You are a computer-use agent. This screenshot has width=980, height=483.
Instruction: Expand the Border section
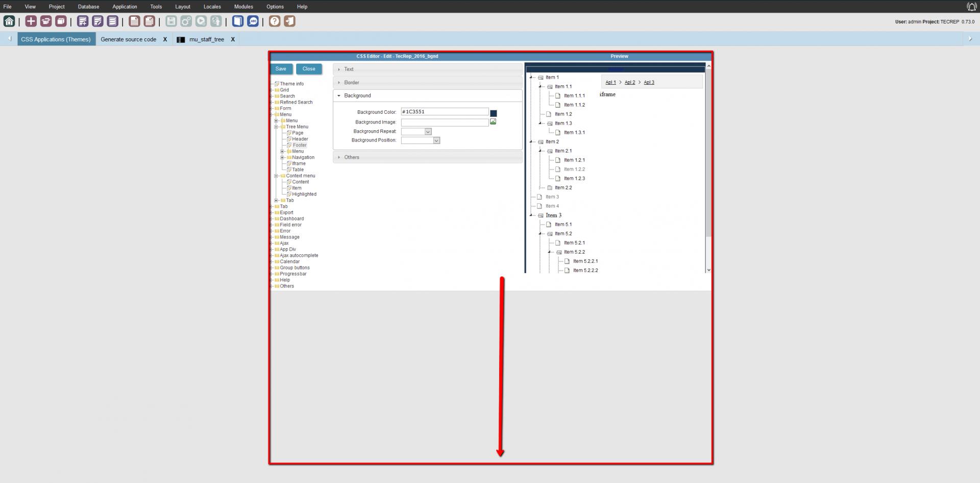pyautogui.click(x=427, y=82)
